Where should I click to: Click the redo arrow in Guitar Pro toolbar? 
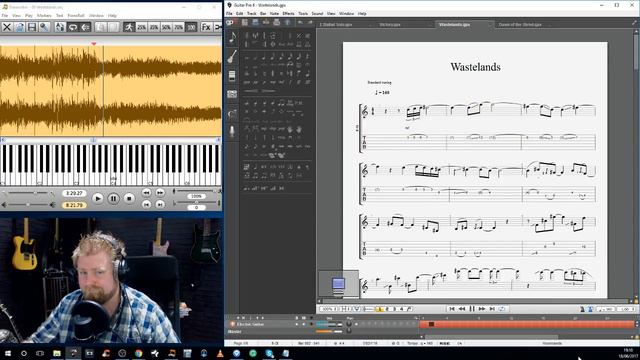pyautogui.click(x=311, y=22)
